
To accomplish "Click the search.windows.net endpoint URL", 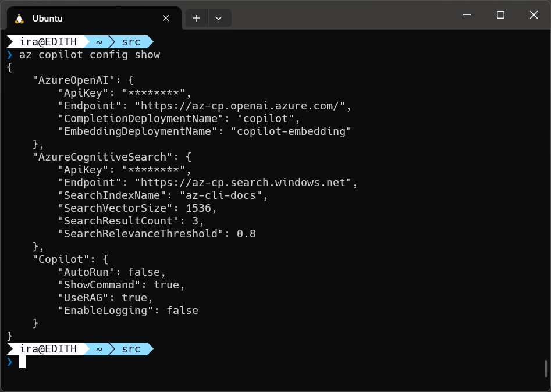I will [x=244, y=182].
